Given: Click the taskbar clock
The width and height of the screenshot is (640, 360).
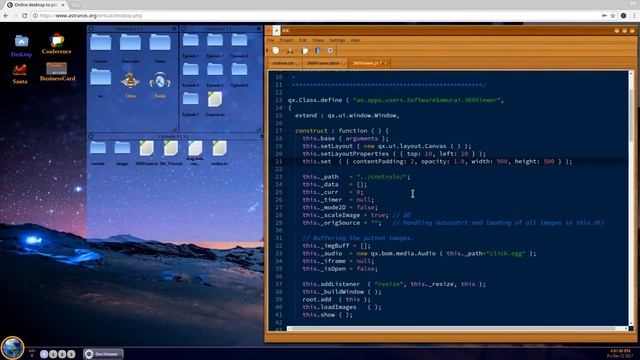Looking at the screenshot, I should [x=620, y=353].
